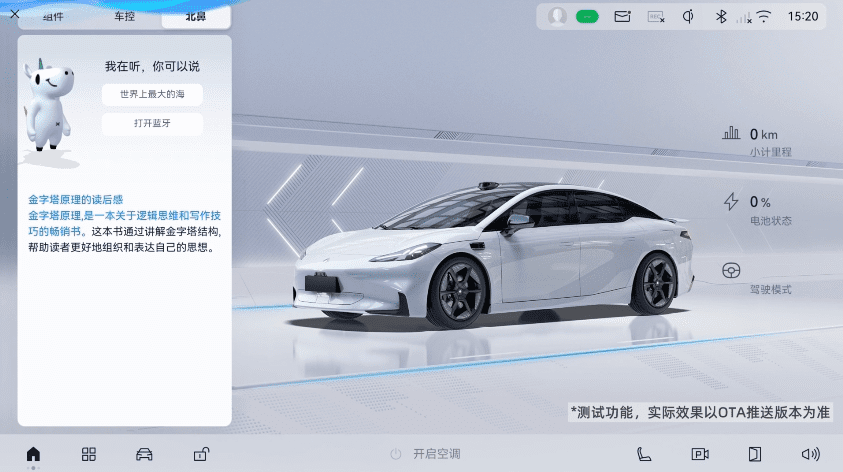Screen dimensions: 843x472
Task: Tap the door lock icon
Action: click(x=201, y=454)
